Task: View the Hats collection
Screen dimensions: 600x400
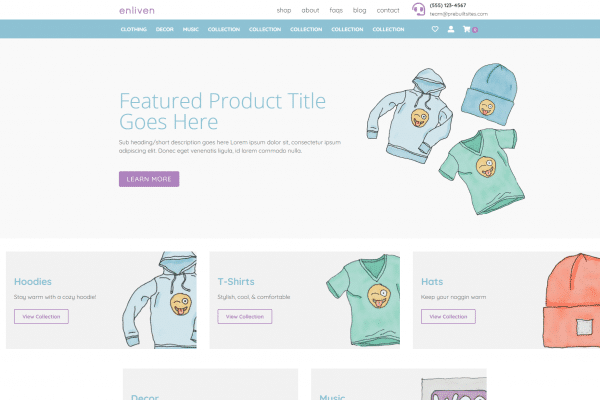Action: [x=448, y=317]
